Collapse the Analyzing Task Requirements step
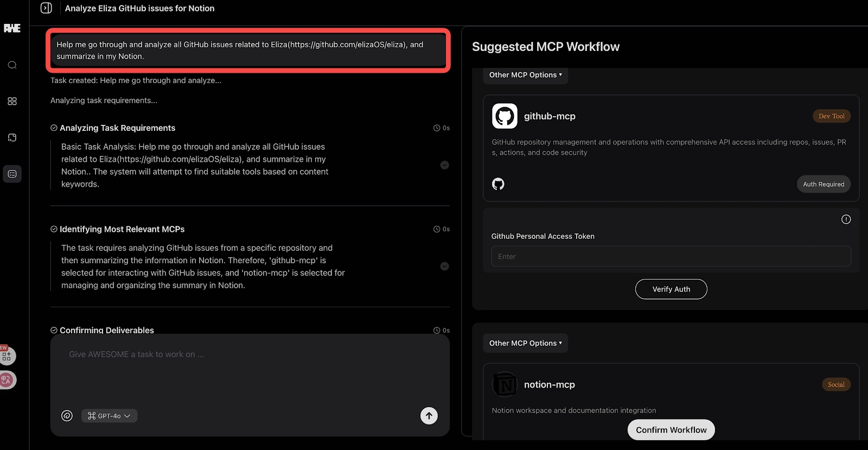 pyautogui.click(x=444, y=165)
